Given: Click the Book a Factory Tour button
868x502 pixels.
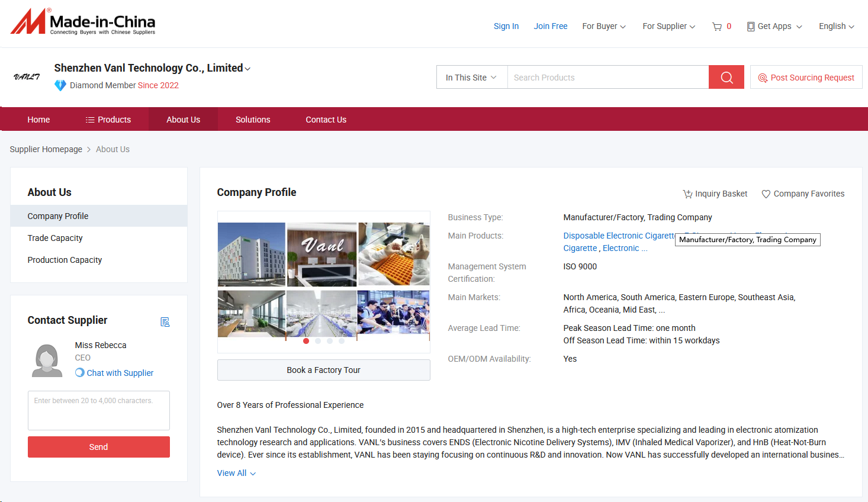Looking at the screenshot, I should [x=323, y=370].
